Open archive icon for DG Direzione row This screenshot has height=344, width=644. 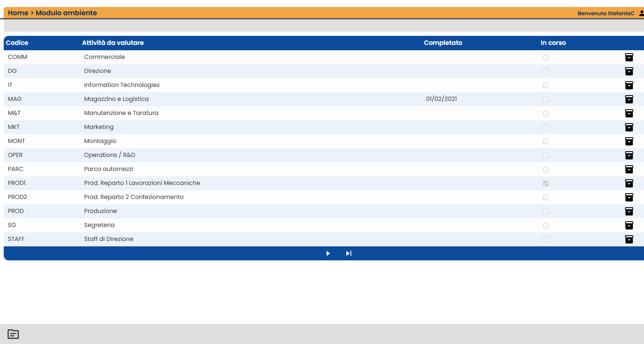point(629,71)
